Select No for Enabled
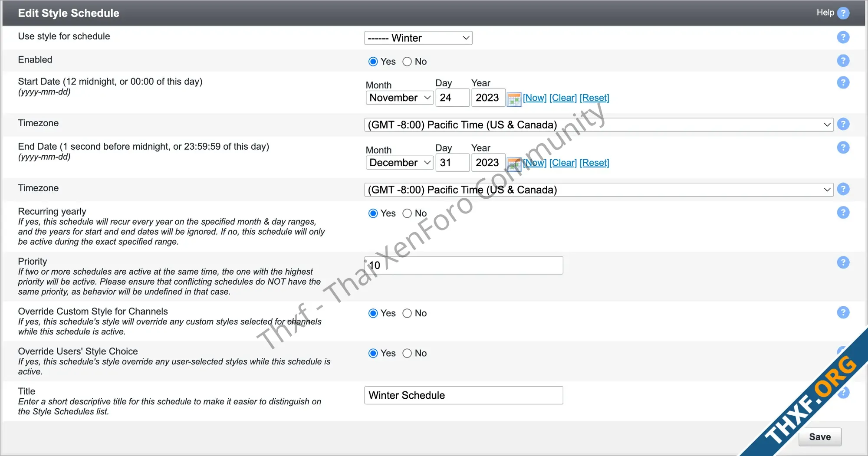The image size is (868, 456). 407,62
